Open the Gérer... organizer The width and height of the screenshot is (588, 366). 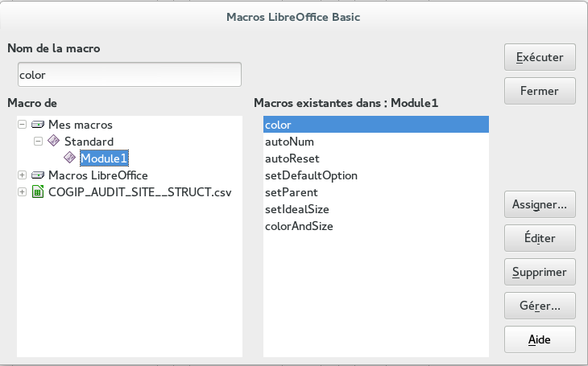(540, 306)
